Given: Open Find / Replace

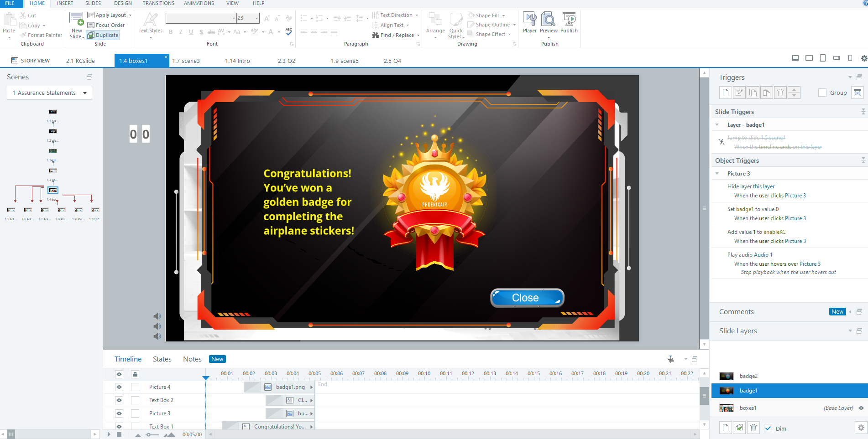Looking at the screenshot, I should 395,35.
